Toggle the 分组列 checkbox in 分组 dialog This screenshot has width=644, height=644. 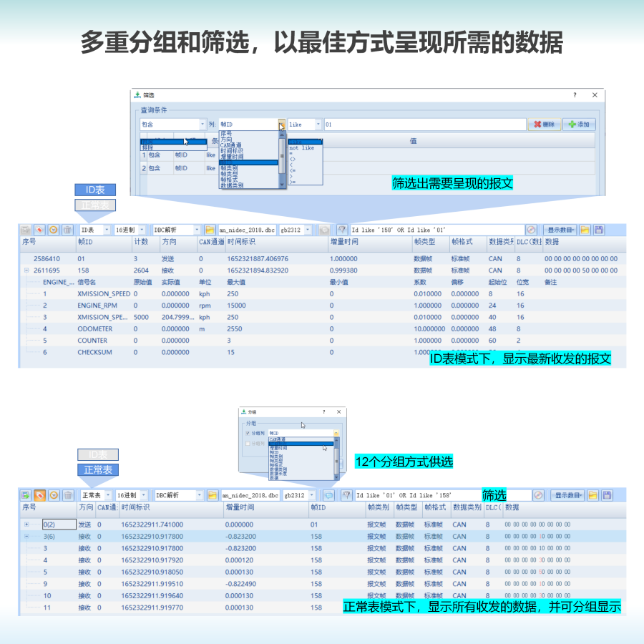click(248, 433)
